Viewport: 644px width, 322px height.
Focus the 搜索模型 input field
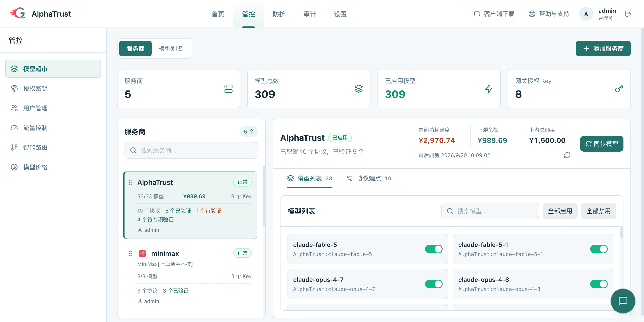(490, 211)
